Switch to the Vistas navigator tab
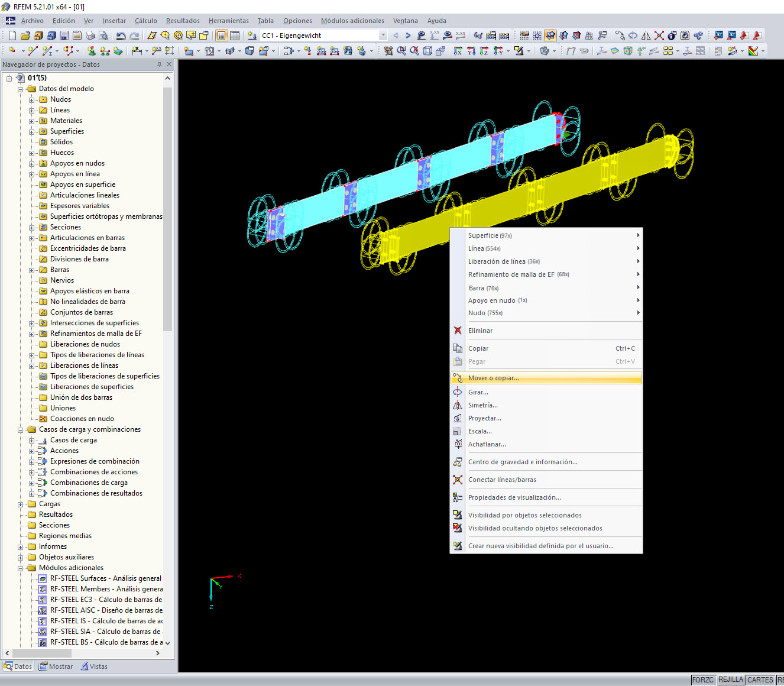The image size is (784, 686). [x=94, y=666]
